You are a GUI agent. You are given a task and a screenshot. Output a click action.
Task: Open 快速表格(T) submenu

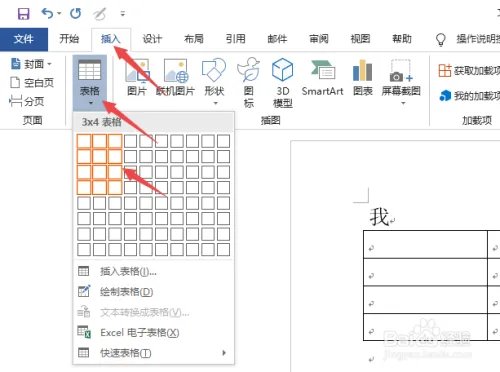(x=153, y=353)
